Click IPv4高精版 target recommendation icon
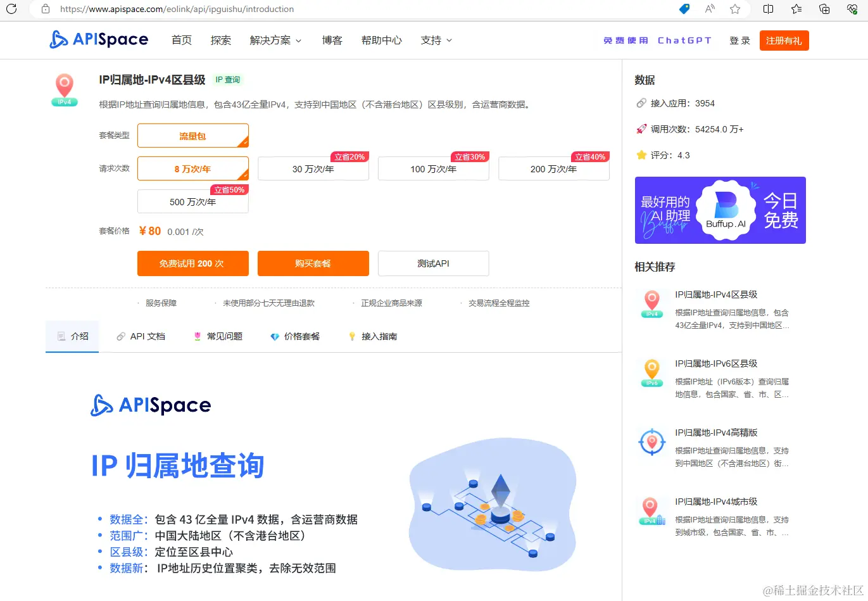 point(651,442)
